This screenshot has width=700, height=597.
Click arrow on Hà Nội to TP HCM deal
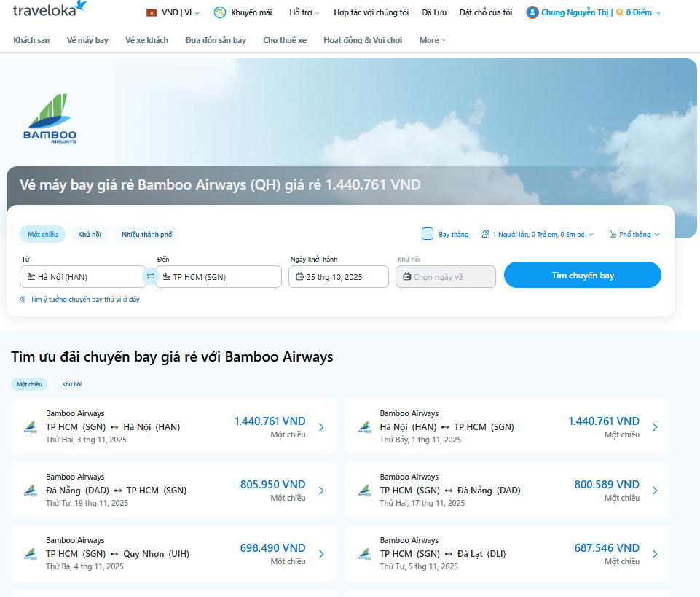[x=655, y=427]
